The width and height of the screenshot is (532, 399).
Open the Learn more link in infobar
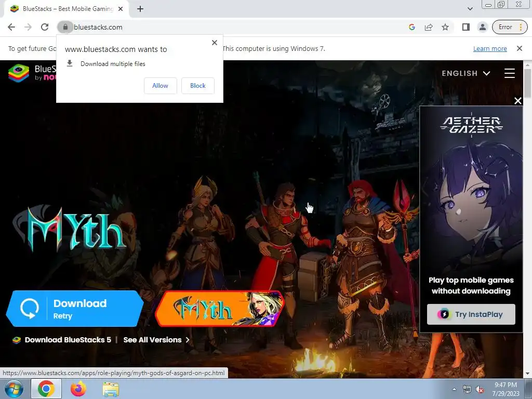tap(490, 48)
